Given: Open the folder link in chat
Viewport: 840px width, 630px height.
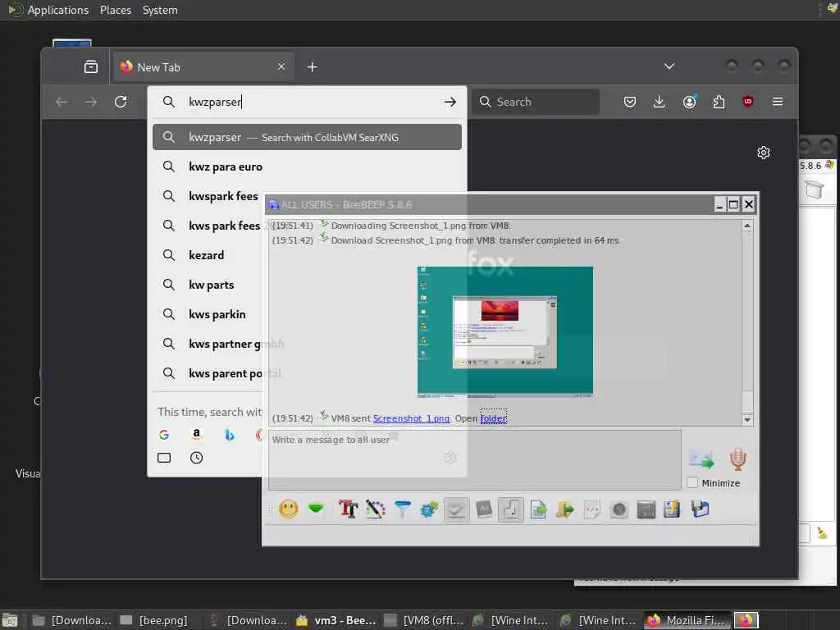Looking at the screenshot, I should pos(493,418).
